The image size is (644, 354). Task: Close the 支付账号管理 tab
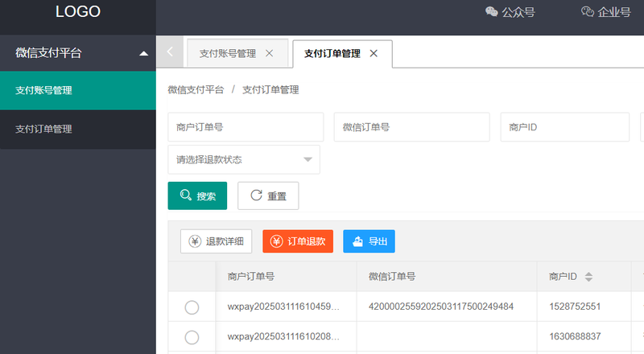[x=269, y=53]
